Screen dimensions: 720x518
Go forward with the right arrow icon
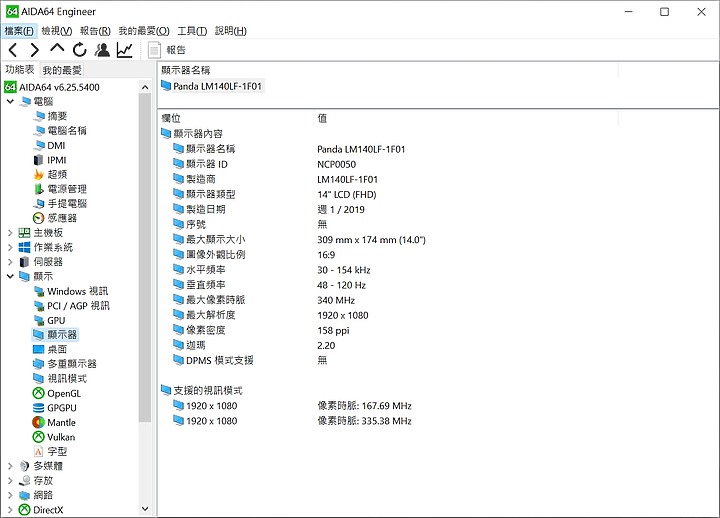click(34, 50)
